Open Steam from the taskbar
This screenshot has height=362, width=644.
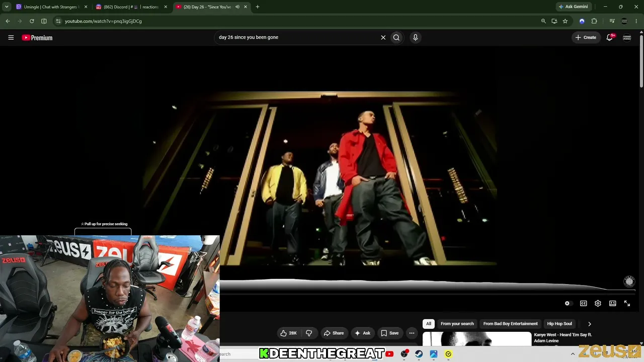tap(419, 354)
